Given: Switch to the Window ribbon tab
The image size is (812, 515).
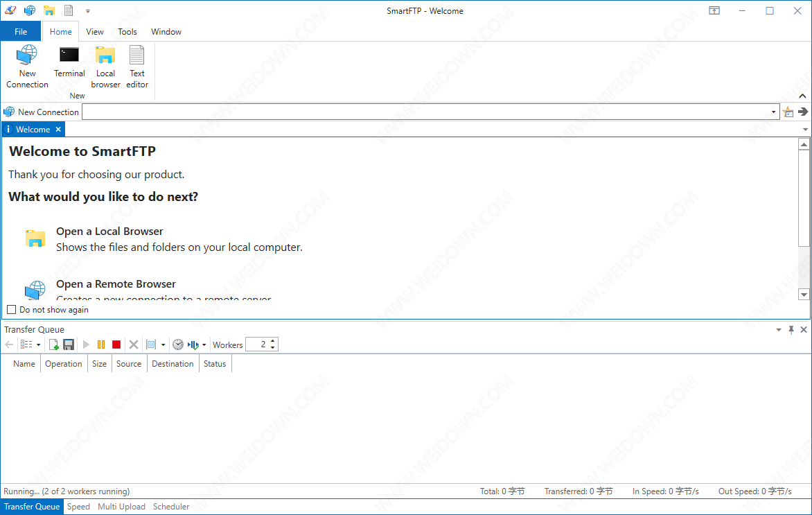Looking at the screenshot, I should (166, 32).
